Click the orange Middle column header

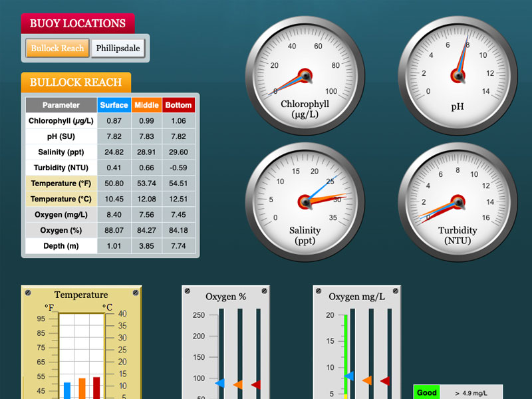click(146, 105)
